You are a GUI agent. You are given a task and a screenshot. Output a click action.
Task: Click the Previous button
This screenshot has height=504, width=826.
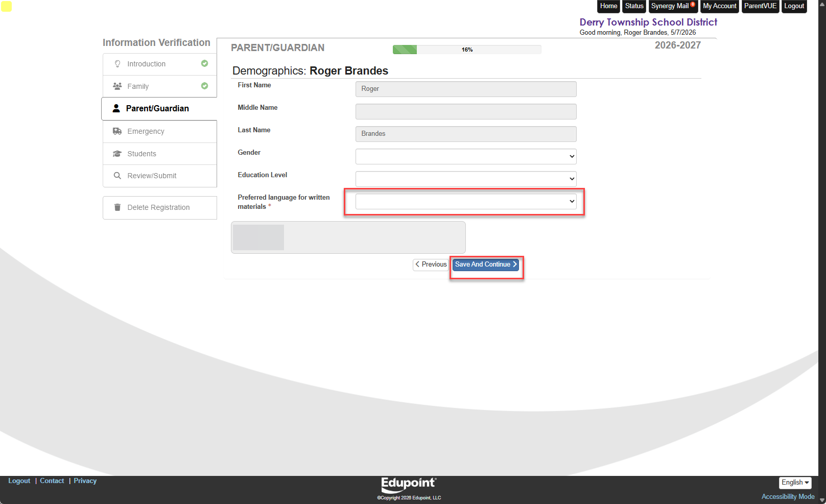pos(431,265)
